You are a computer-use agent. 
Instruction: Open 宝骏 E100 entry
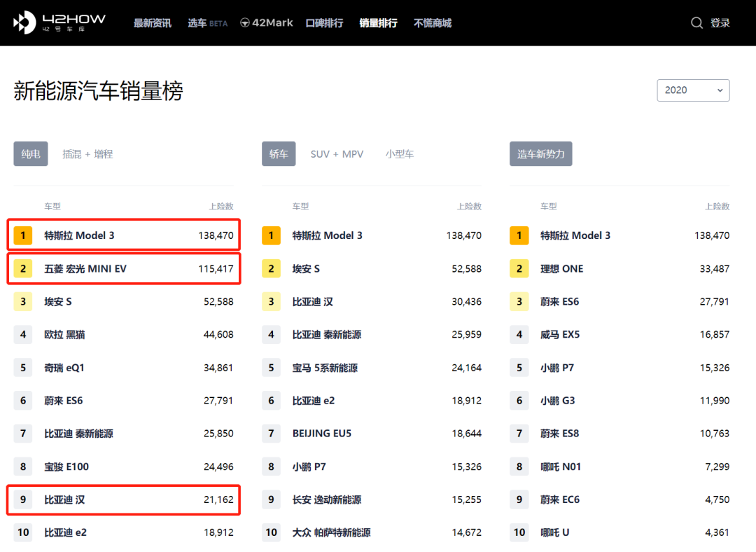click(x=66, y=467)
